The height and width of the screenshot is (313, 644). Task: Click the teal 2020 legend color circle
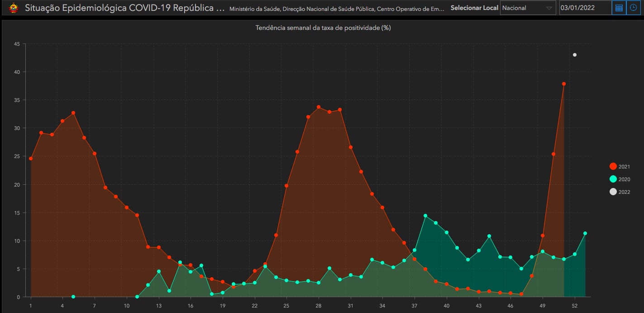pyautogui.click(x=613, y=179)
